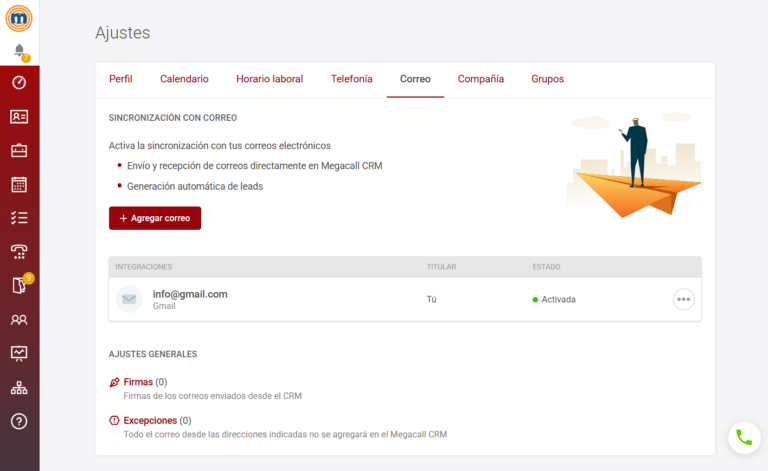Open the dashboard gauge icon
The height and width of the screenshot is (471, 768).
(x=19, y=83)
